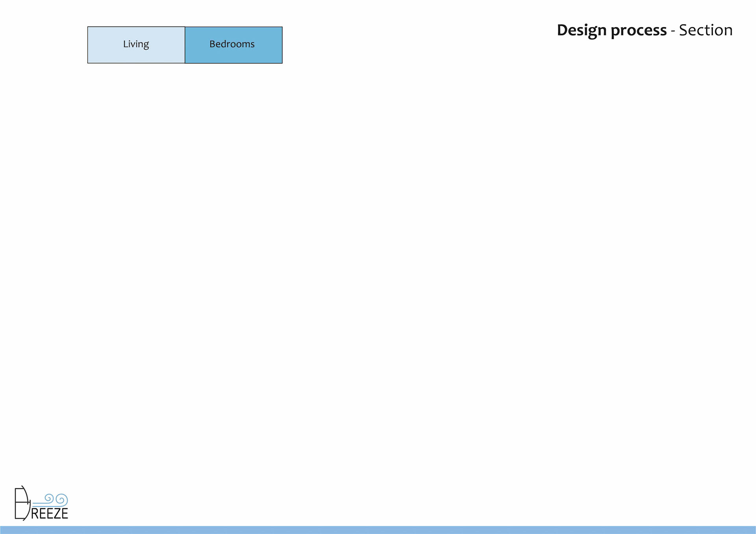Click divider between Living and Bedrooms
This screenshot has width=756, height=534.
point(185,45)
